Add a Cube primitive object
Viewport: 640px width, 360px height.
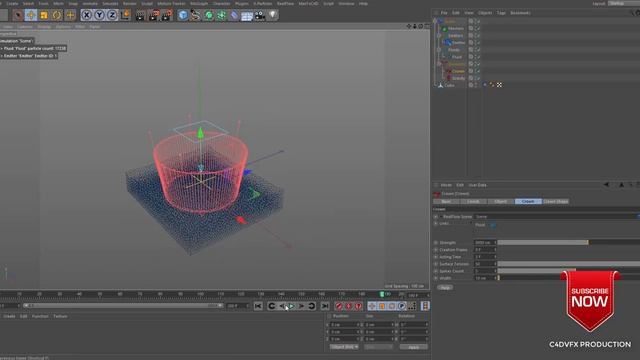pos(183,15)
